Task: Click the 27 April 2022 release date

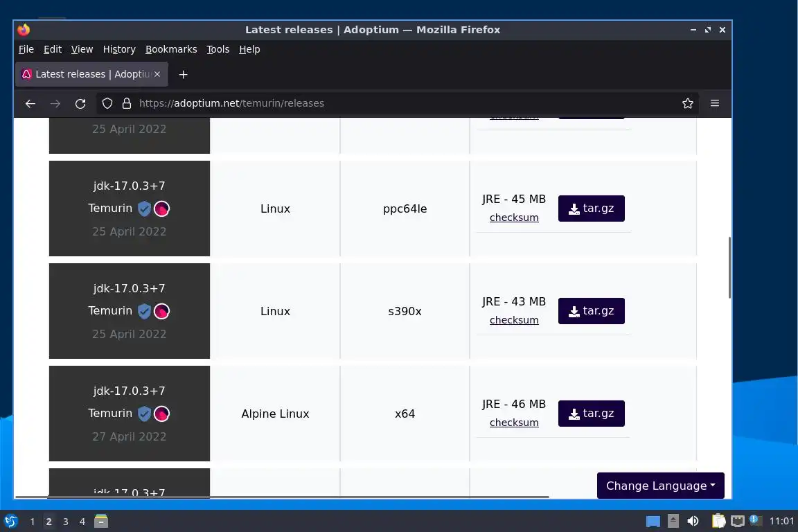Action: point(130,436)
